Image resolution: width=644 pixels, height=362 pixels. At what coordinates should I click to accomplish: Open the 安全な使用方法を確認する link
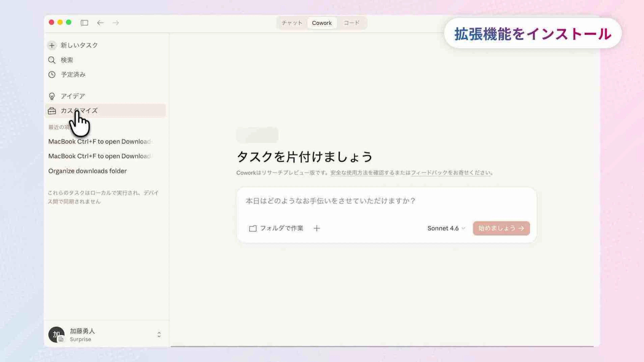coord(362,173)
